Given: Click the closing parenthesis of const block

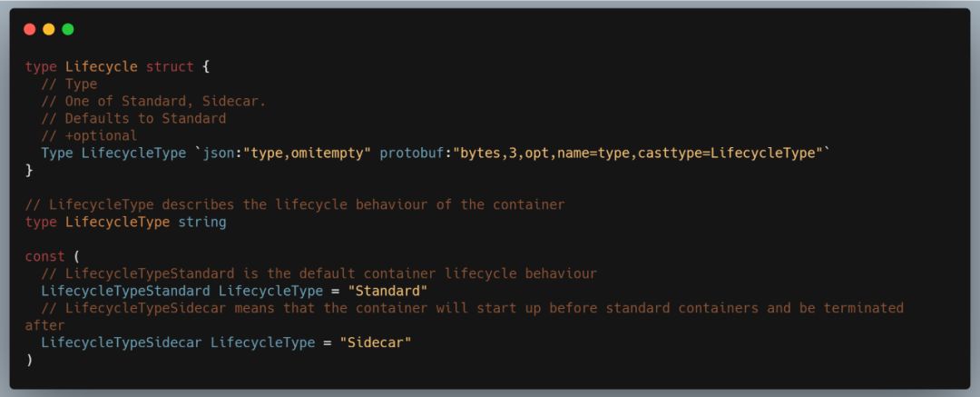Looking at the screenshot, I should coord(29,360).
